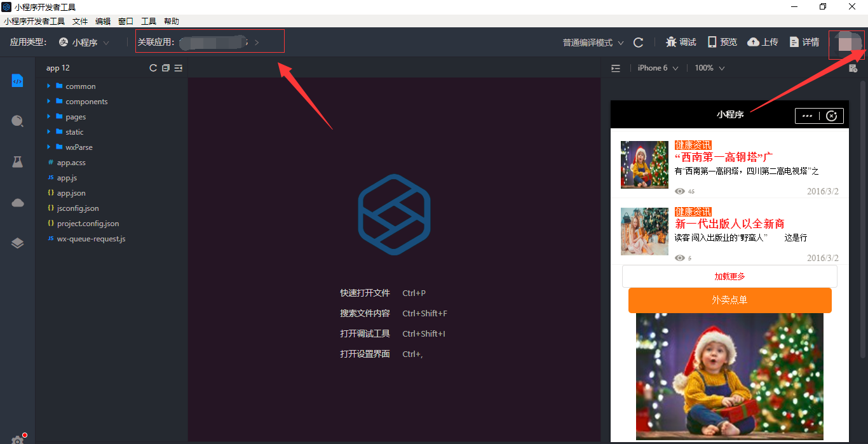This screenshot has width=868, height=444.
Task: Click the recompile refresh icon
Action: pos(639,43)
